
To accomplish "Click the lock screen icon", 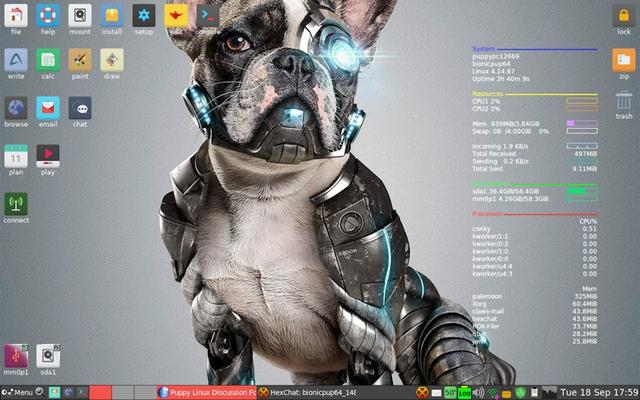I will point(624,16).
